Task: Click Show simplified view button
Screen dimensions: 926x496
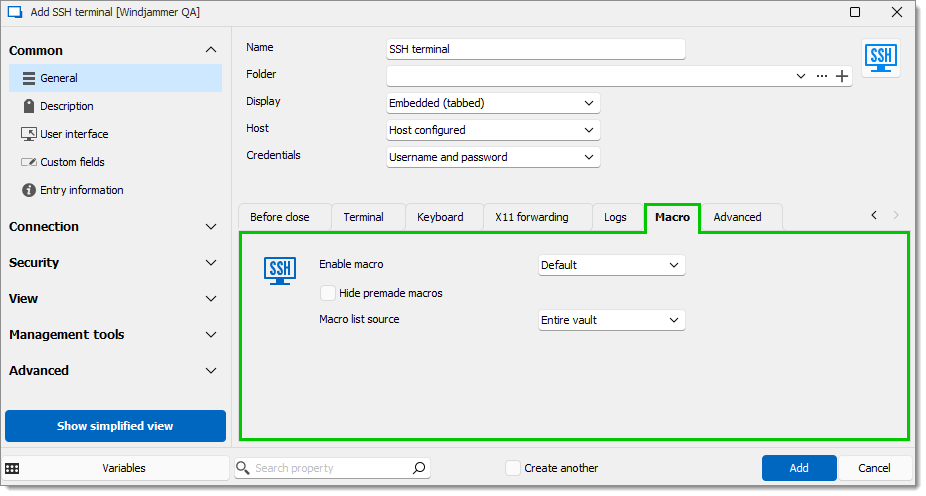Action: pyautogui.click(x=115, y=426)
